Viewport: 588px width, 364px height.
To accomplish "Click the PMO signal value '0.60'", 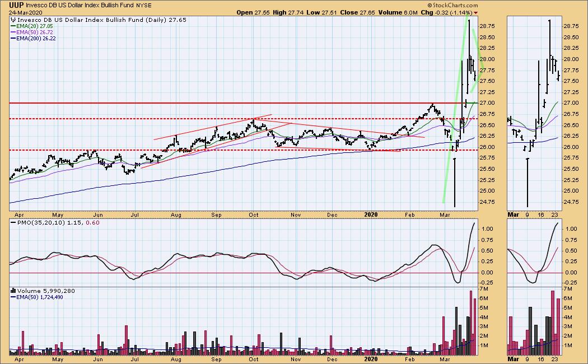I will [93, 223].
